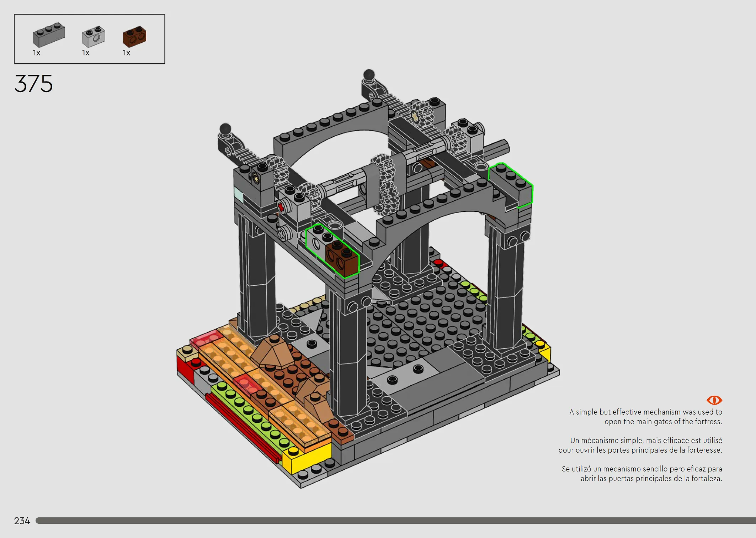The image size is (756, 538).
Task: Click the '1x' label under light gray brick
Action: point(86,53)
